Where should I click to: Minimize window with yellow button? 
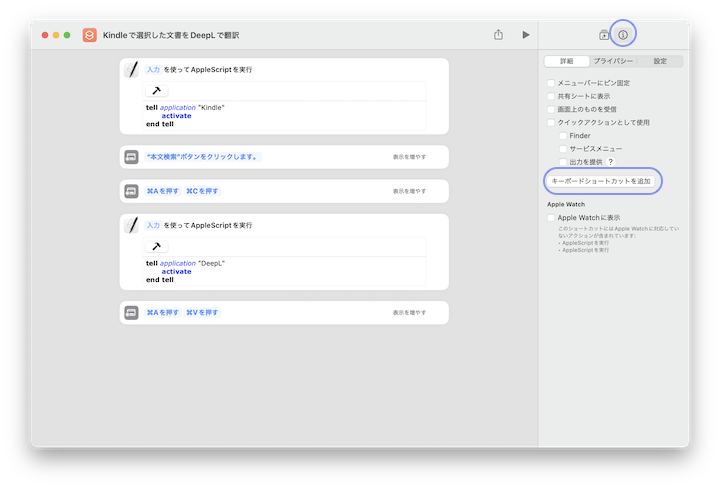pyautogui.click(x=56, y=35)
